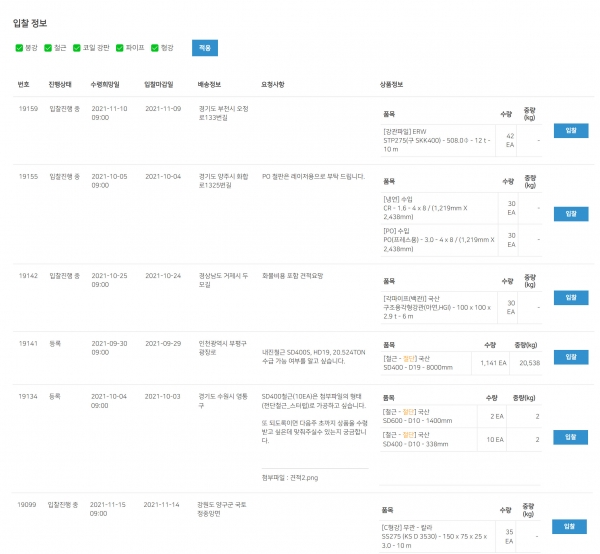Select bid number 19155
Image resolution: width=600 pixels, height=554 pixels.
point(28,176)
